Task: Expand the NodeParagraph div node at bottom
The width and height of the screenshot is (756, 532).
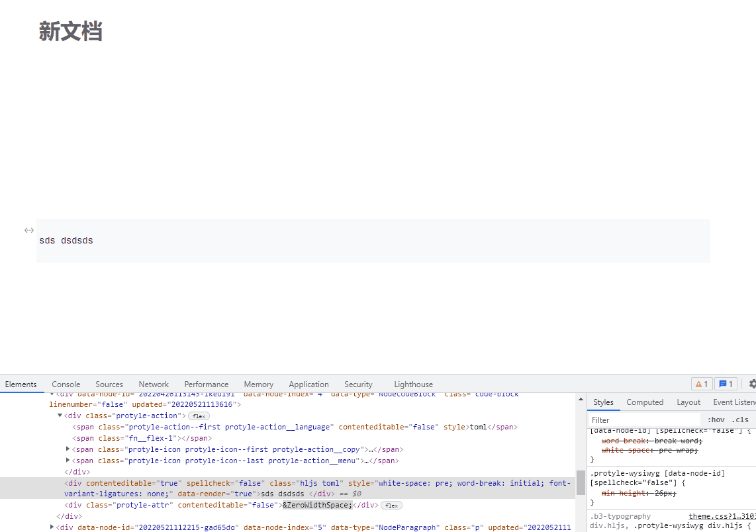Action: tap(52, 527)
